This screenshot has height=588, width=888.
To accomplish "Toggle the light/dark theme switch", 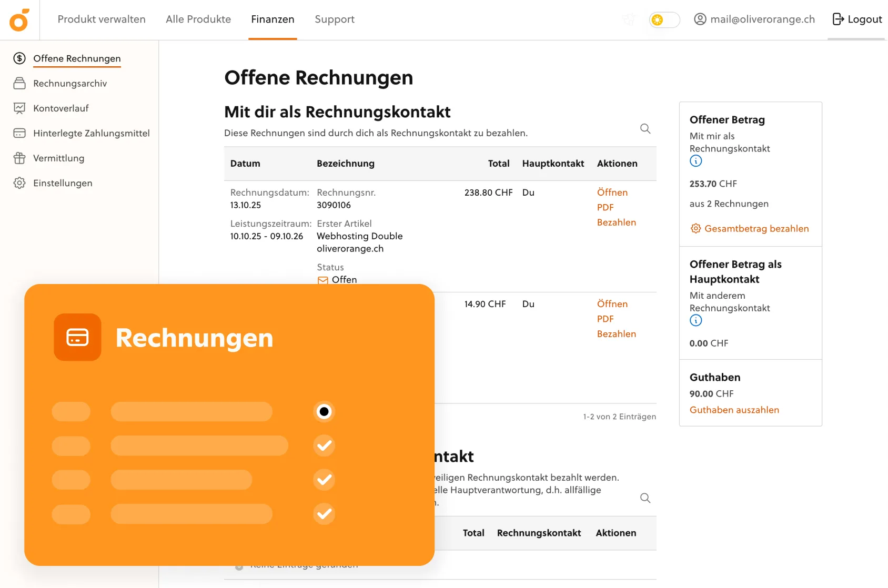I will [x=664, y=20].
